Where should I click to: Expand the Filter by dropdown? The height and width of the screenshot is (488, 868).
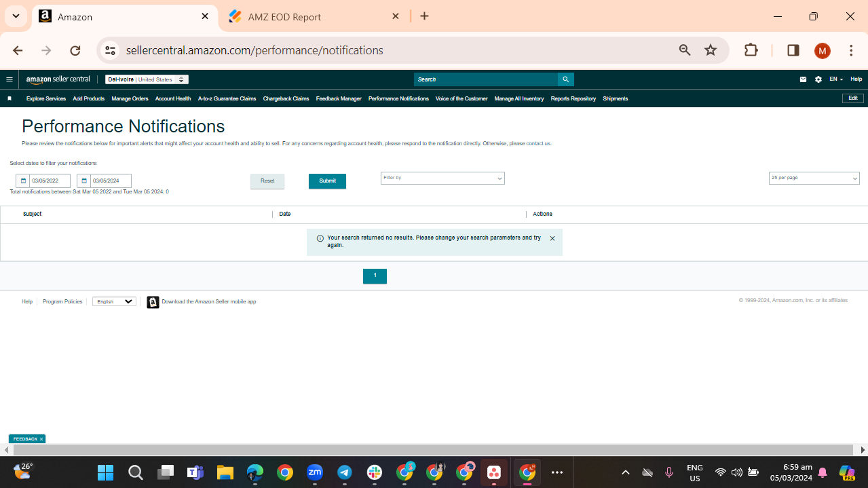(x=442, y=178)
